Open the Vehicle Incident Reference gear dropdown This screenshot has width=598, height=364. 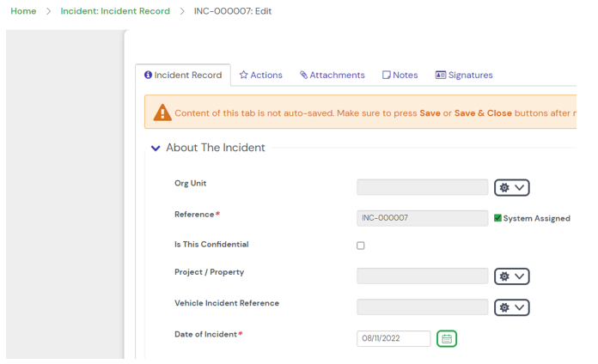[511, 307]
